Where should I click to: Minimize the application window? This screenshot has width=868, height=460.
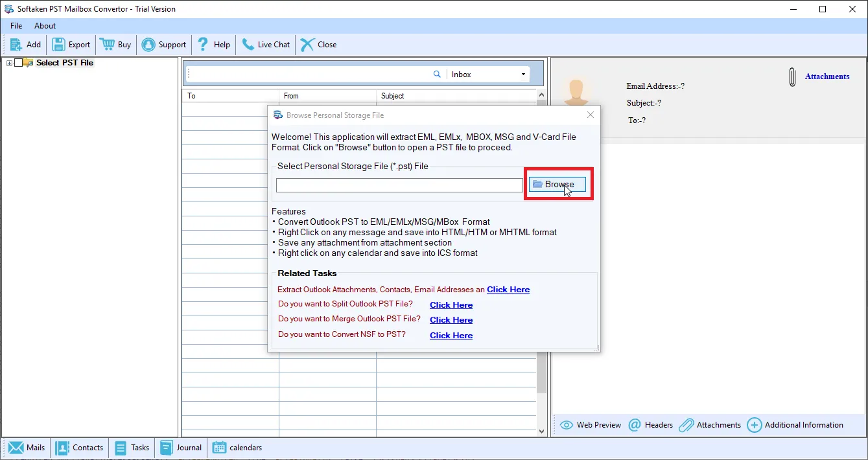tap(793, 9)
